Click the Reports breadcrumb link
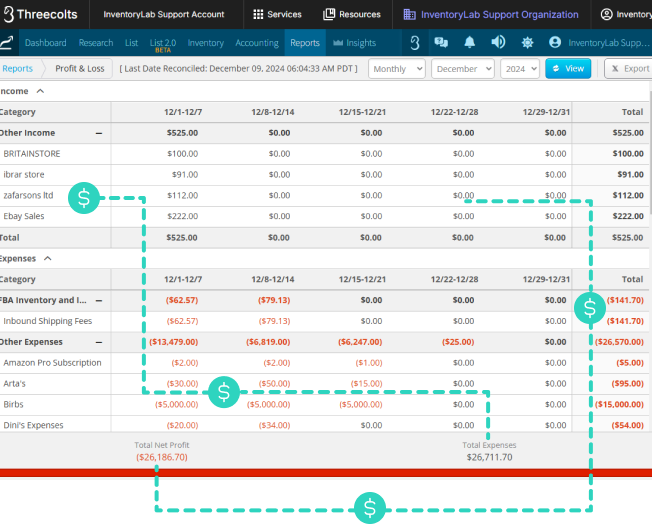 17,69
